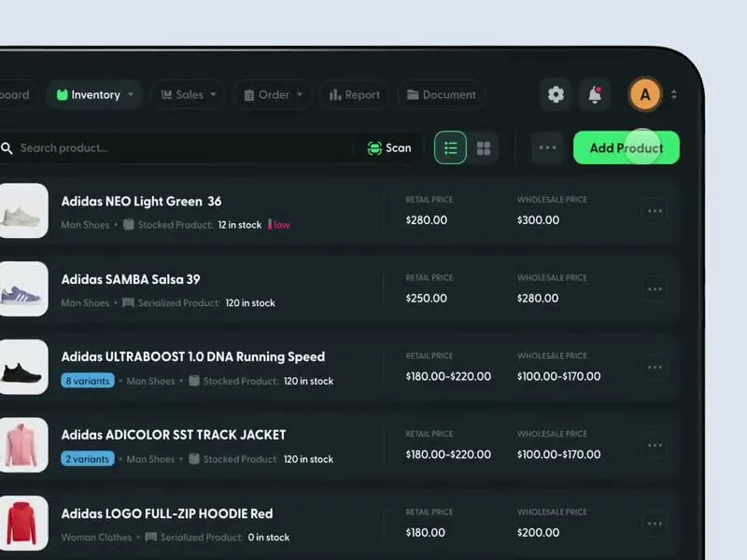Screen dimensions: 747x560
Task: Click the black ULTRABOOST shoe thumbnail
Action: click(x=23, y=367)
